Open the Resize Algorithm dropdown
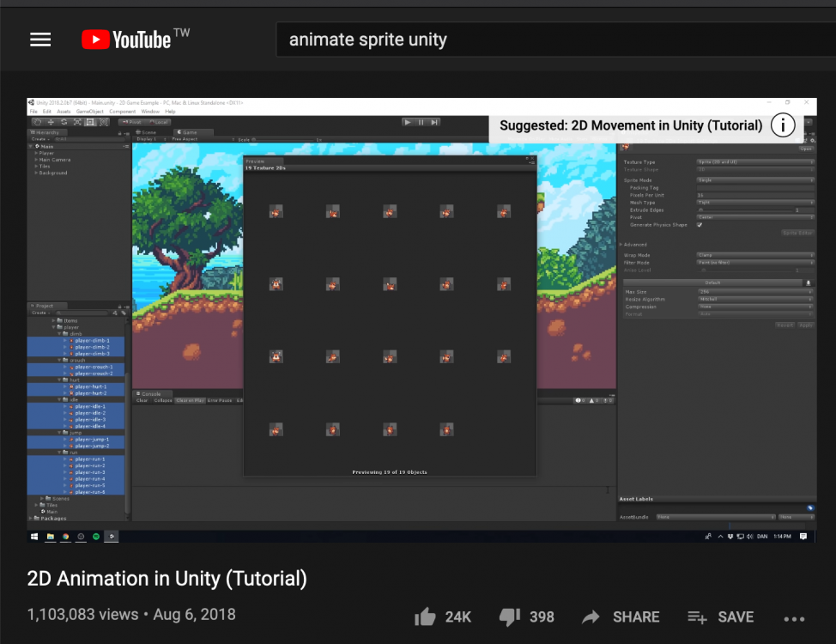Image resolution: width=836 pixels, height=644 pixels. point(755,300)
